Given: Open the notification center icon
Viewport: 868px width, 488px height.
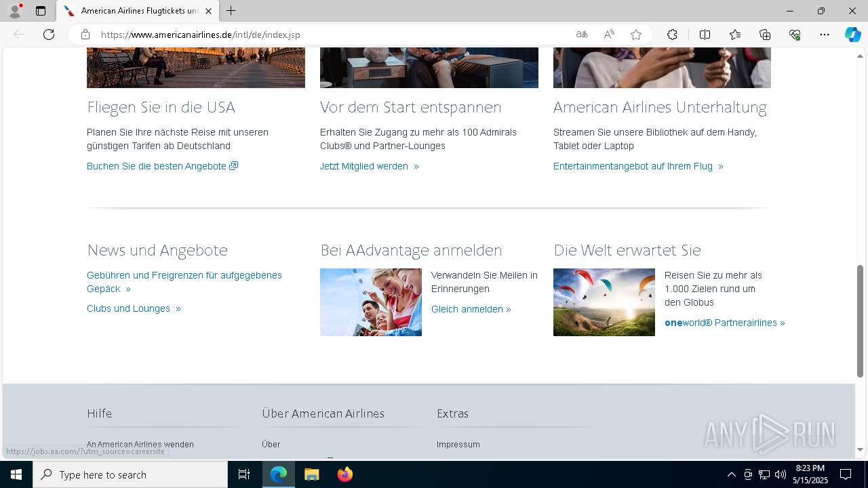Looking at the screenshot, I should pos(846,474).
